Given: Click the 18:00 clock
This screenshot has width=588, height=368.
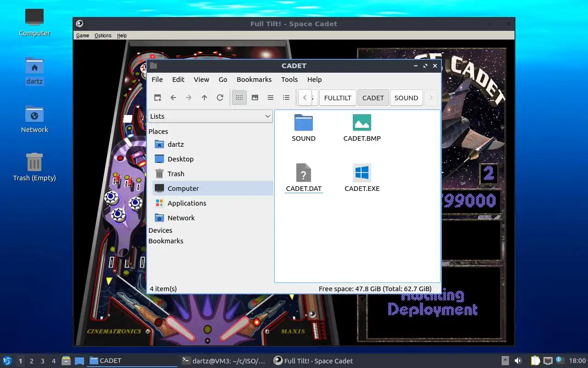Looking at the screenshot, I should pos(577,361).
